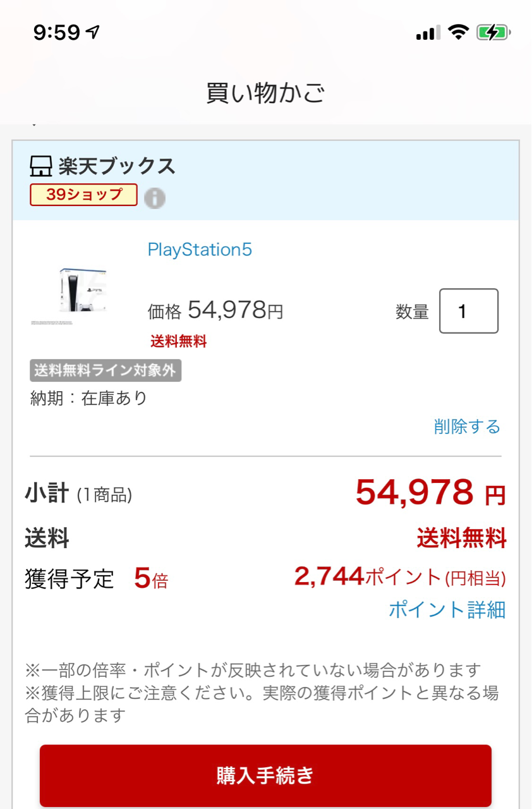Screen dimensions: 532x809
Task: Tap the 39ショップ badge
Action: click(83, 195)
